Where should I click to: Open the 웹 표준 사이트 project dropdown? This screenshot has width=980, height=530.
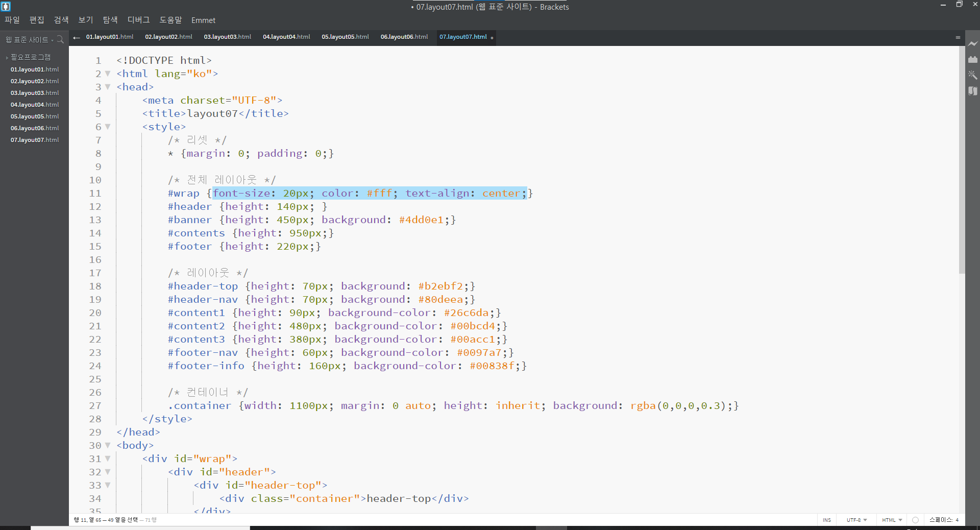[29, 40]
